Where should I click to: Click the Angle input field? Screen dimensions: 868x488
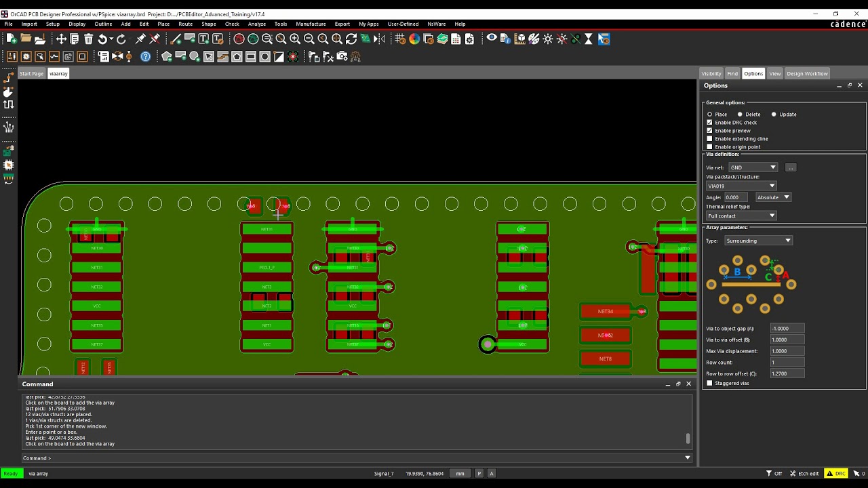736,197
